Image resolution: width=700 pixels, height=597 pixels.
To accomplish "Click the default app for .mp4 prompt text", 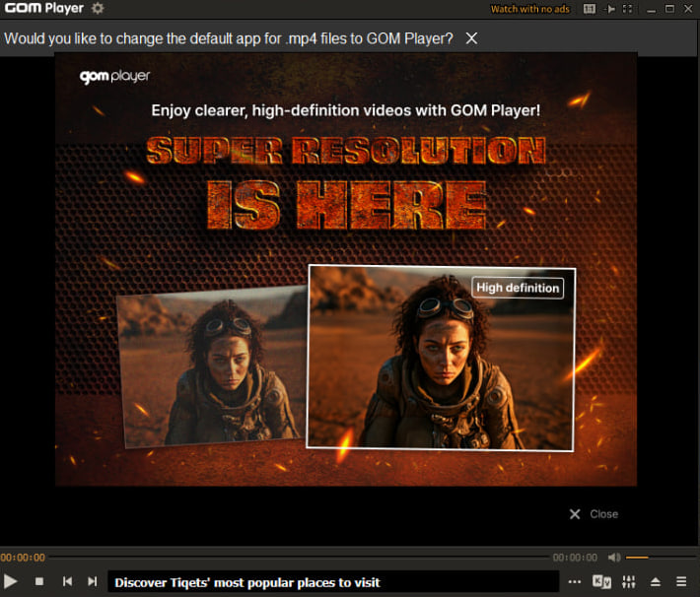I will [x=228, y=38].
